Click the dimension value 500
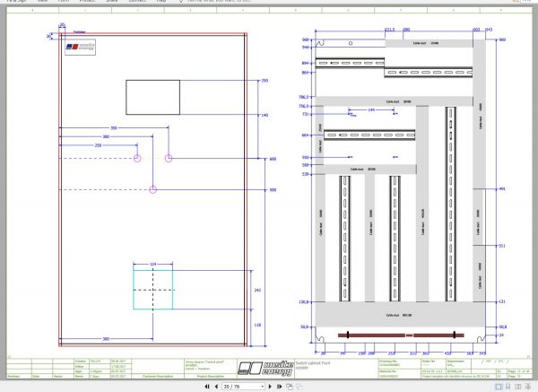Image resolution: width=538 pixels, height=392 pixels. 273,190
